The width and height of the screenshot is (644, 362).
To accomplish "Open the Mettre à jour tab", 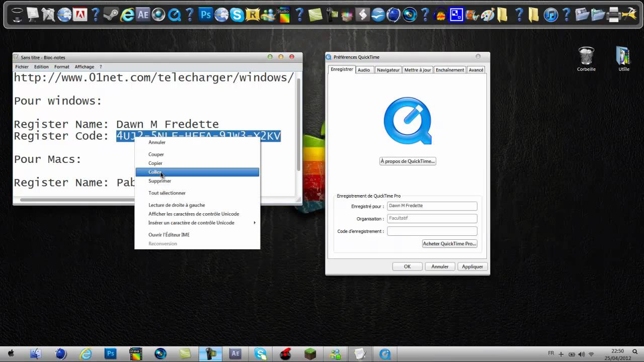I will (x=418, y=70).
